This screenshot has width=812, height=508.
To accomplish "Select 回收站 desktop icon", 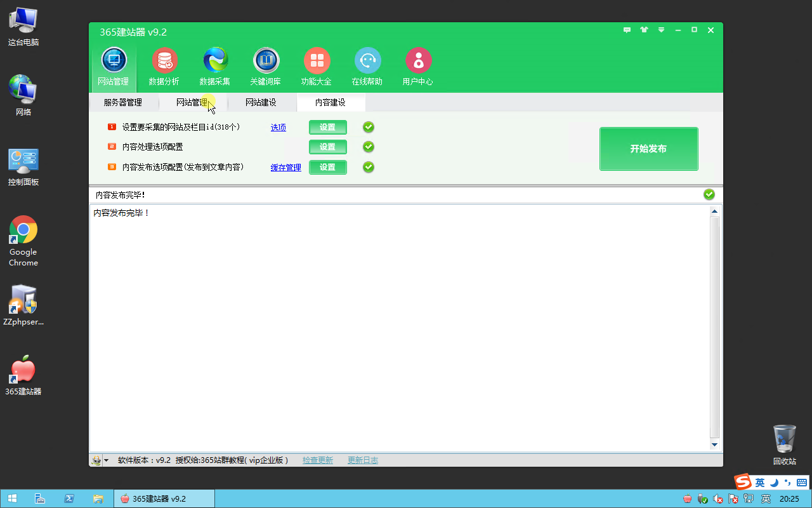I will click(785, 444).
